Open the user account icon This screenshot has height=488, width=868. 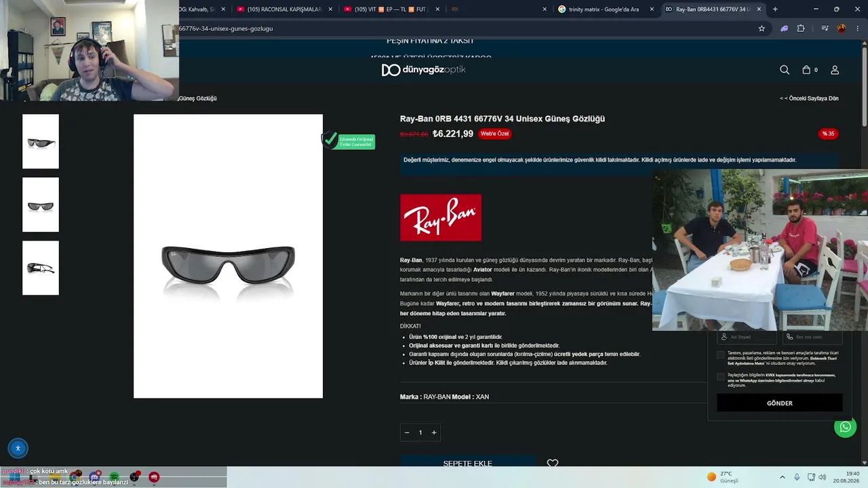(835, 70)
